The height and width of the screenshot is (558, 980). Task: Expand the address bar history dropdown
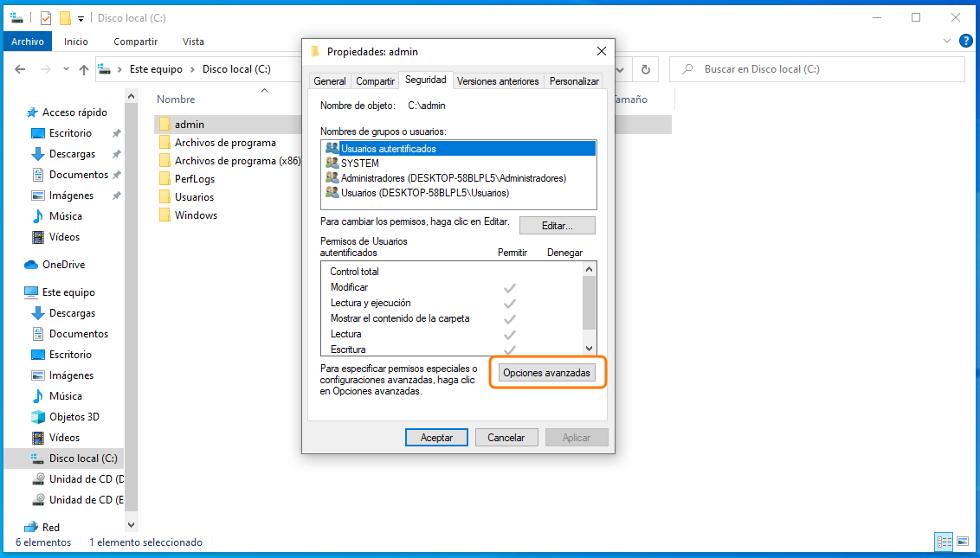(620, 69)
